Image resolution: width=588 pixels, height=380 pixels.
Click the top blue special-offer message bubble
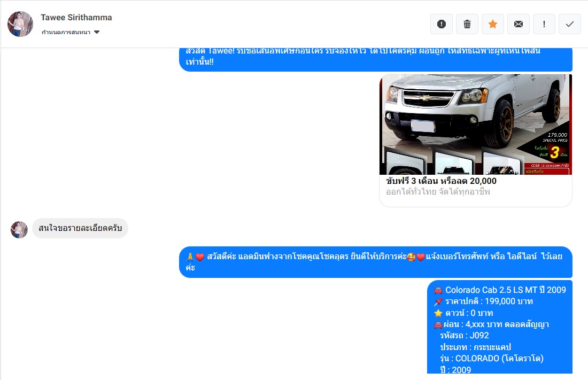point(376,59)
